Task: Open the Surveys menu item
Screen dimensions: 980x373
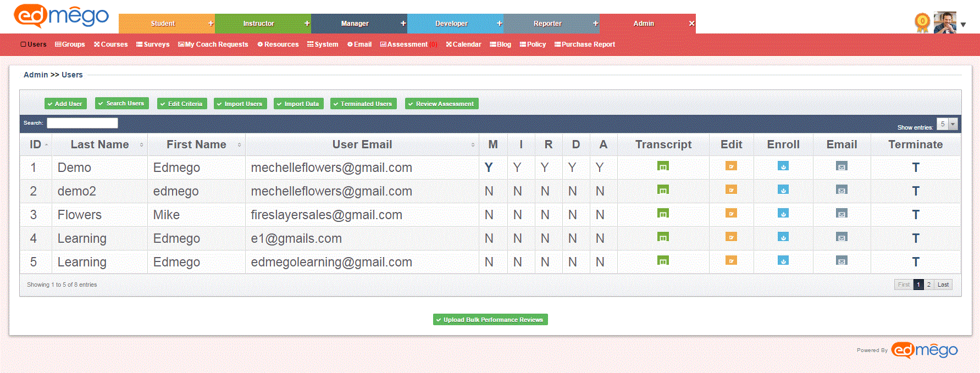Action: 153,44
